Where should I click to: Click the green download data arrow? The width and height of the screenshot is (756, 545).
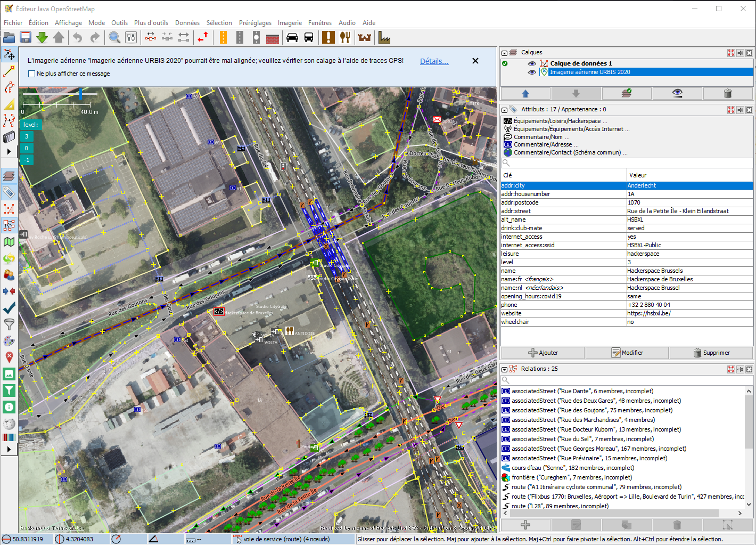(x=42, y=37)
